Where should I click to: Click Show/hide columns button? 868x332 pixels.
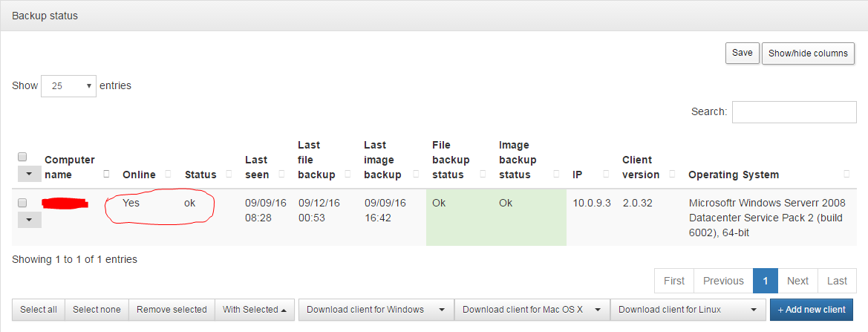(808, 53)
